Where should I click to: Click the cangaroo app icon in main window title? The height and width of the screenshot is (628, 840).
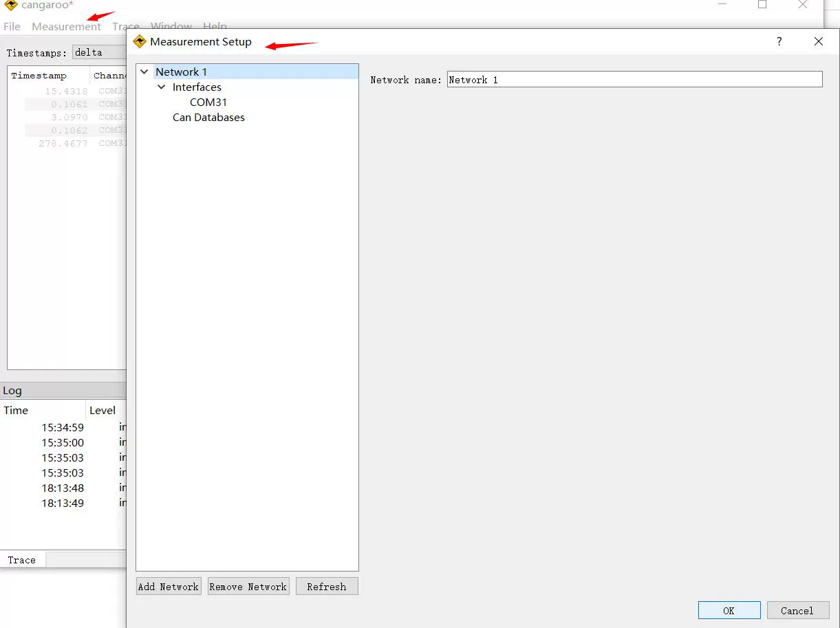10,5
